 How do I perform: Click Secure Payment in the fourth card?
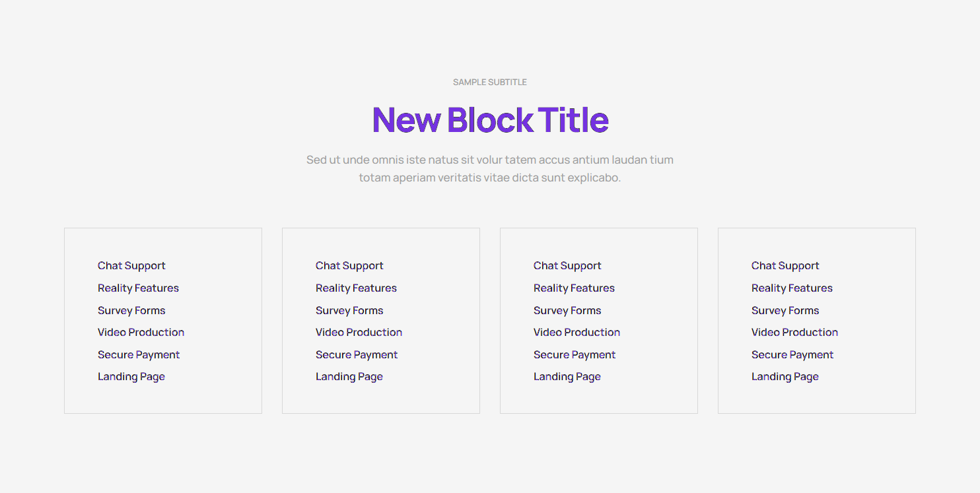coord(792,355)
